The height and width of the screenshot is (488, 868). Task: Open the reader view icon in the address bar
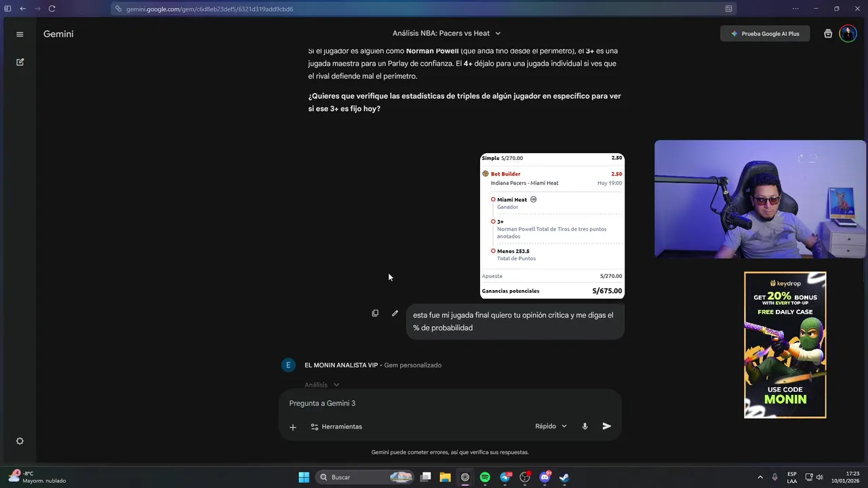[728, 9]
